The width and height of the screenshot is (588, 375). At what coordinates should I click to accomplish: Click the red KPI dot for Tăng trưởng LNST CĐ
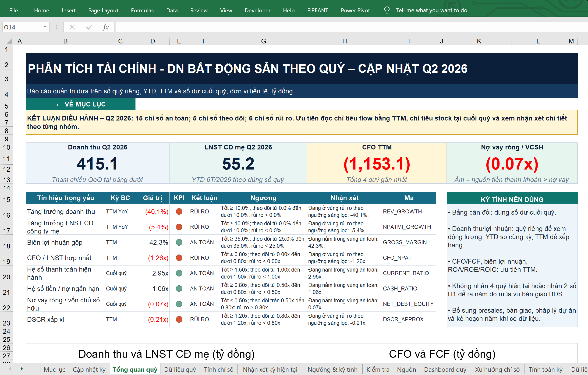point(179,227)
